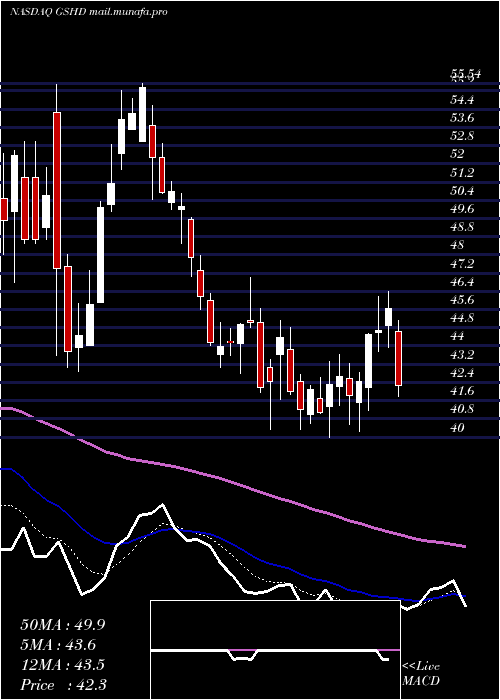Click the 40 price axis label

[458, 428]
